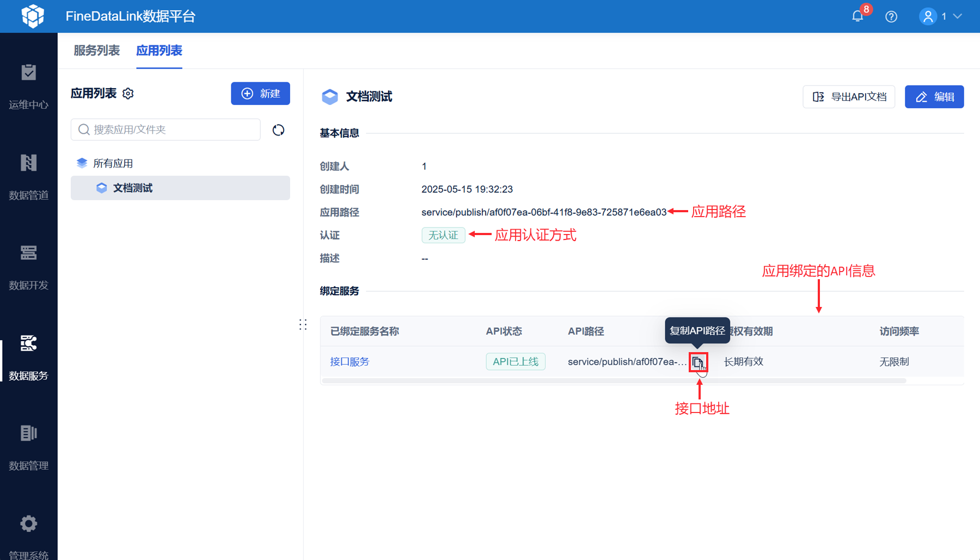Click the table's horizontal scrollbar
This screenshot has width=980, height=560.
pos(614,380)
